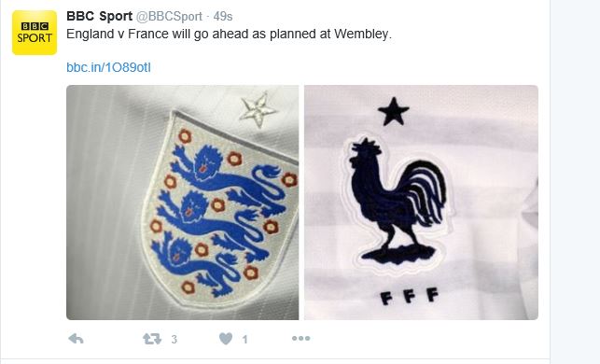
Task: Click the black star above the rooster
Action: pyautogui.click(x=394, y=112)
